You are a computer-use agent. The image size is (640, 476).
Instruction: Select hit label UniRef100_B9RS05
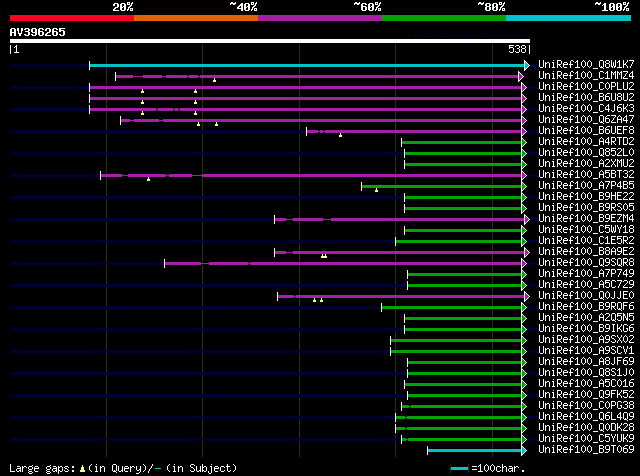[x=586, y=208]
